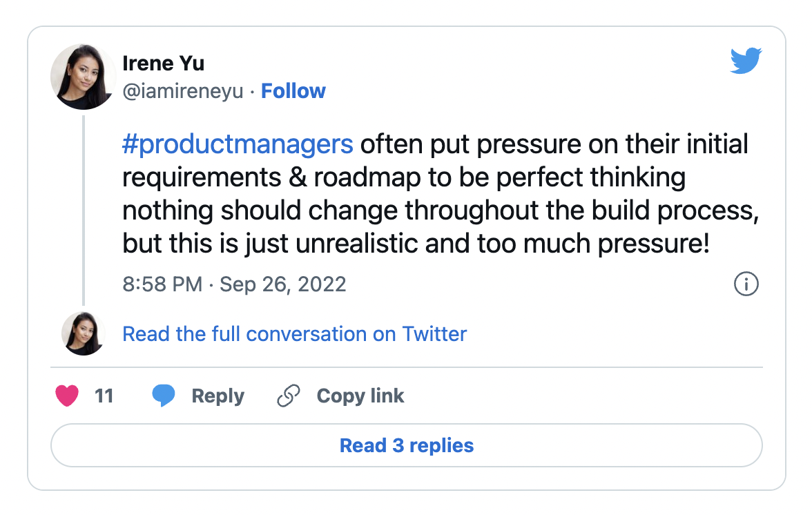Click the small avatar beside the conversation link
This screenshot has width=812, height=515.
pyautogui.click(x=84, y=333)
